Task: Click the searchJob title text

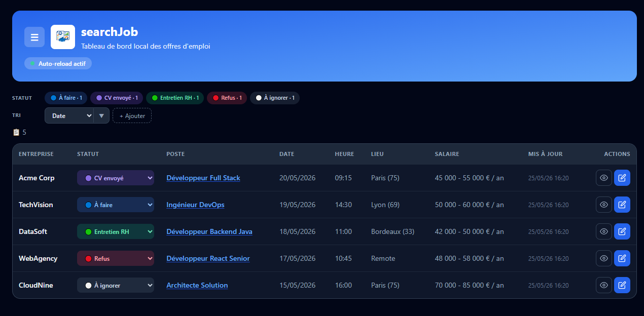Action: pos(110,32)
